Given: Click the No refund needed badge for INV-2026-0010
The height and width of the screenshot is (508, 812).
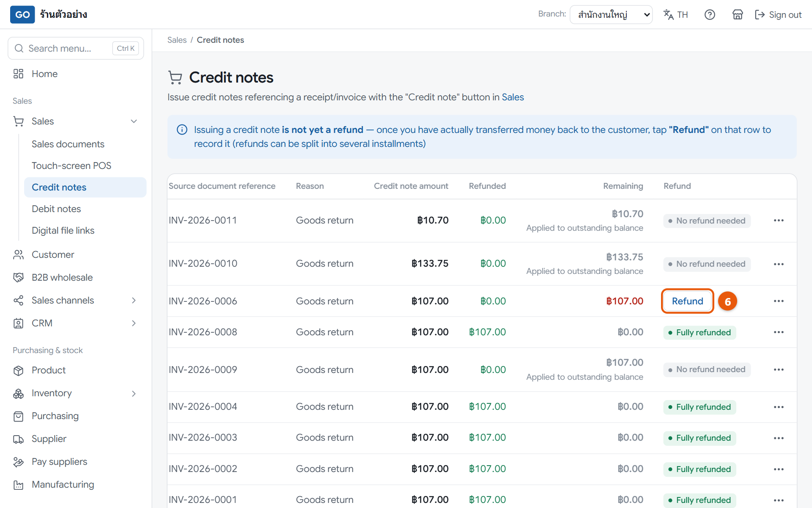Looking at the screenshot, I should click(x=707, y=264).
